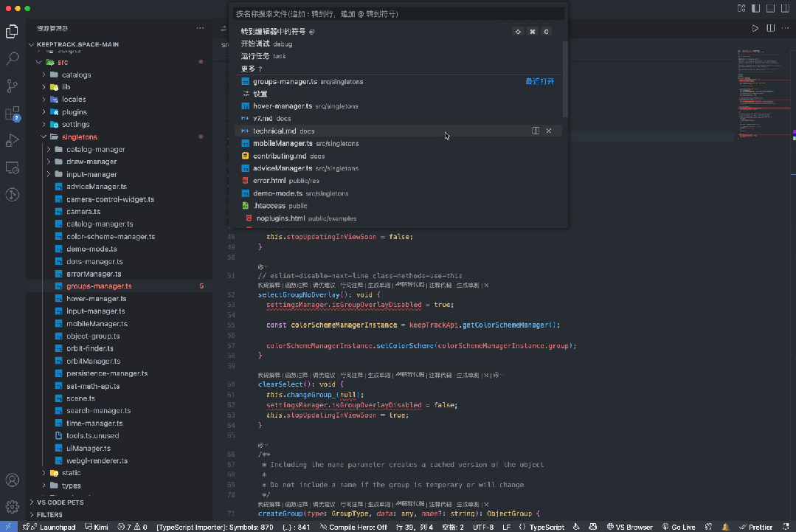796x532 pixels.
Task: Toggle Compile Hero status bar item
Action: point(353,527)
